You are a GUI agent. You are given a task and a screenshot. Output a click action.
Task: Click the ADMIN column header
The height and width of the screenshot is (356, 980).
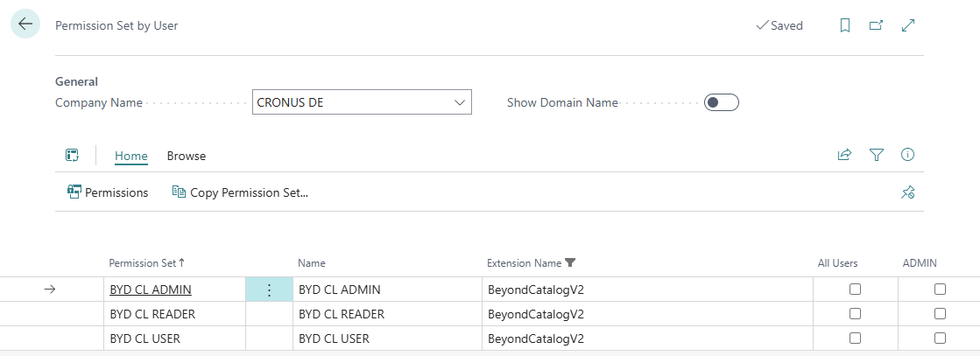pos(920,263)
